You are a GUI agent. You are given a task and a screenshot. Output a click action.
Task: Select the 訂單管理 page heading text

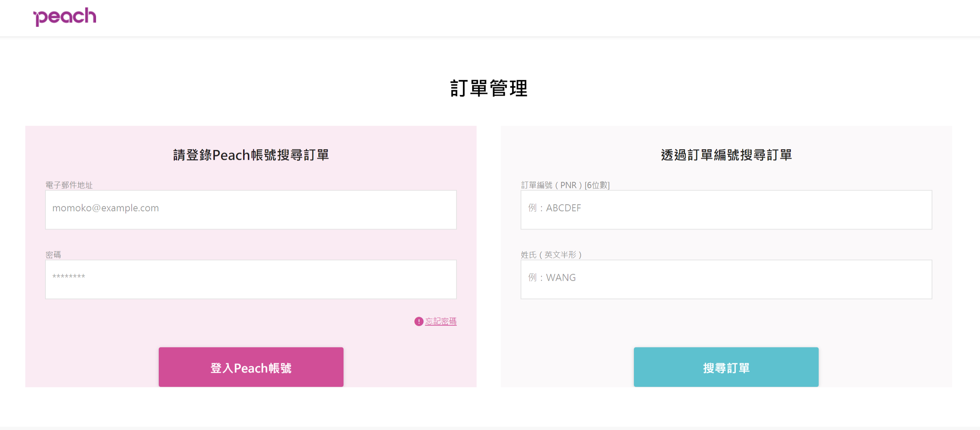click(489, 88)
